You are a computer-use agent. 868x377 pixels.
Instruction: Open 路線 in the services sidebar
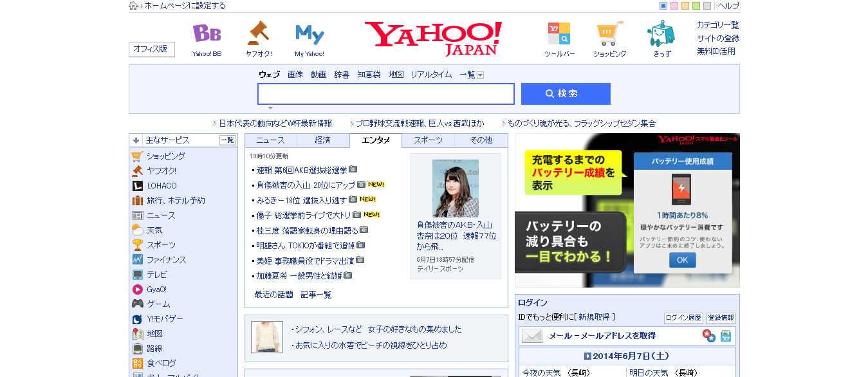pos(154,349)
